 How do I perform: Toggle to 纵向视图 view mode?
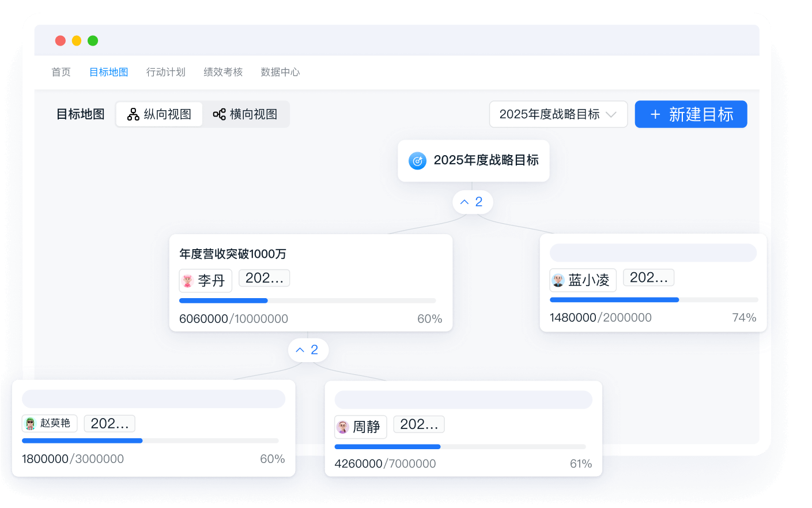pos(158,114)
